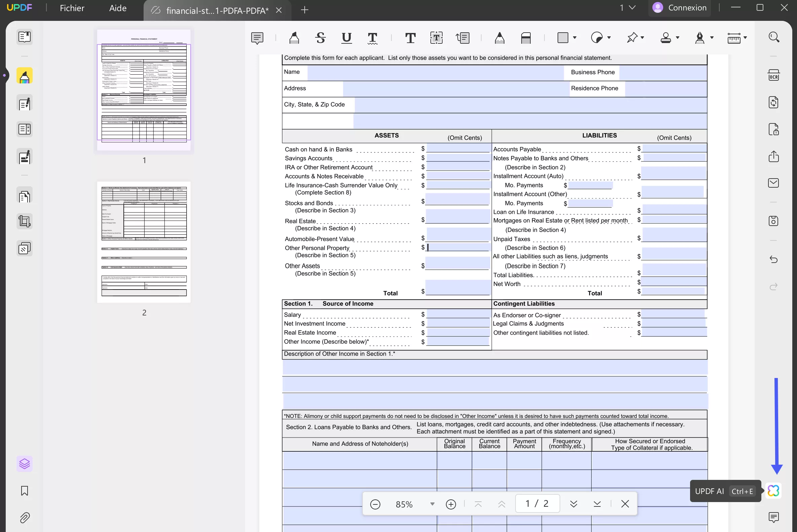Open the search magnifier tool

click(x=773, y=37)
